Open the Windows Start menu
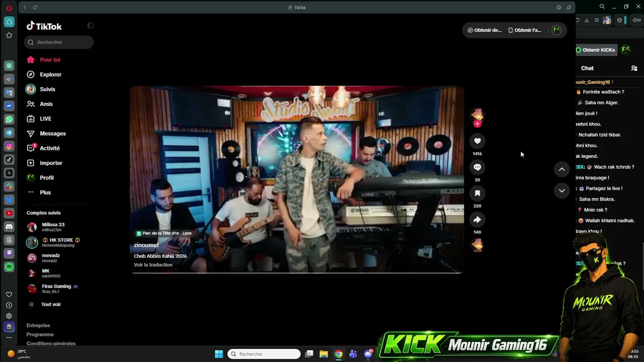644x362 pixels. click(x=219, y=354)
